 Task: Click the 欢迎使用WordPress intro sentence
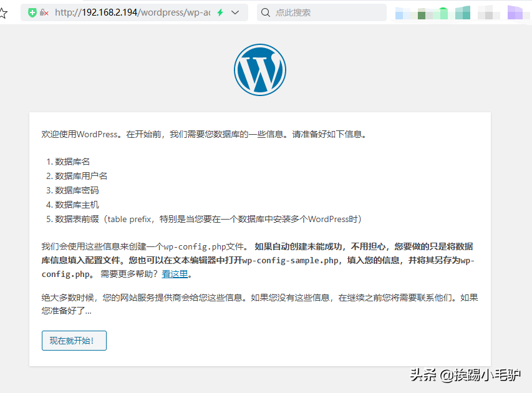pos(205,134)
